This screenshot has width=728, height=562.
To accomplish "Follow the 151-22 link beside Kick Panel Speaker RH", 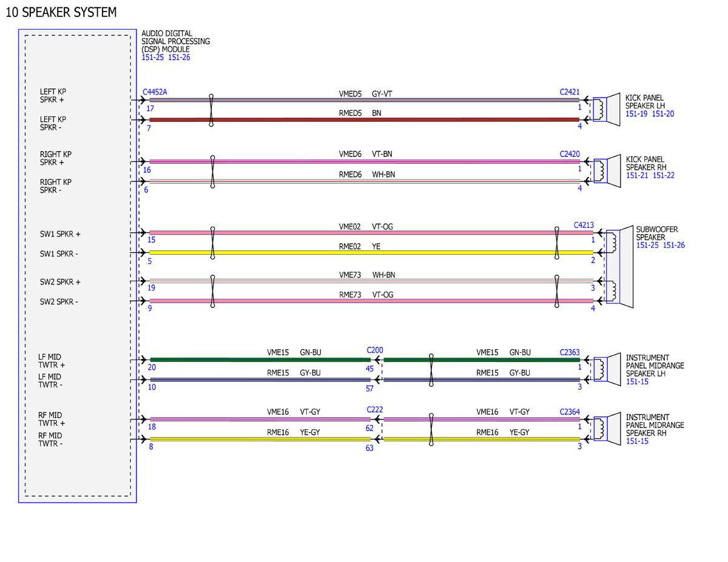I will 664,175.
